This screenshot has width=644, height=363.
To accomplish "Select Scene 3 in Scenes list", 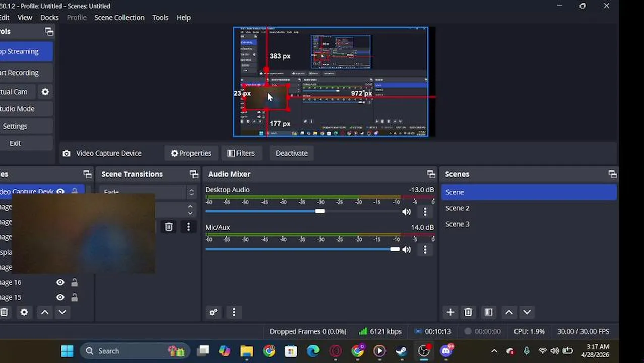I will [529, 224].
